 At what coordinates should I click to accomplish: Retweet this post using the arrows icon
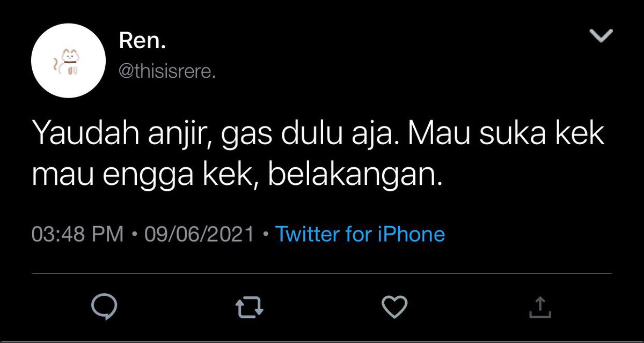[x=250, y=307]
